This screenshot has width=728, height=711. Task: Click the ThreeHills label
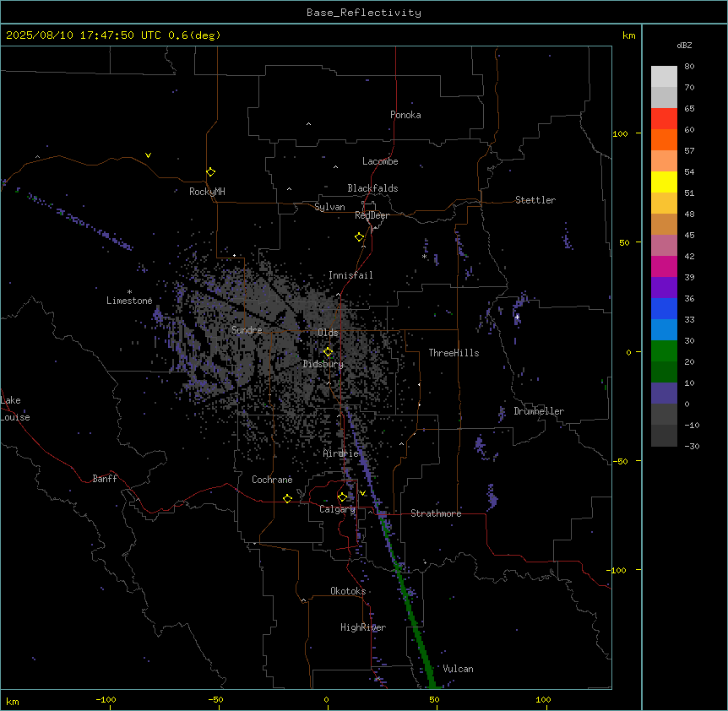(454, 353)
